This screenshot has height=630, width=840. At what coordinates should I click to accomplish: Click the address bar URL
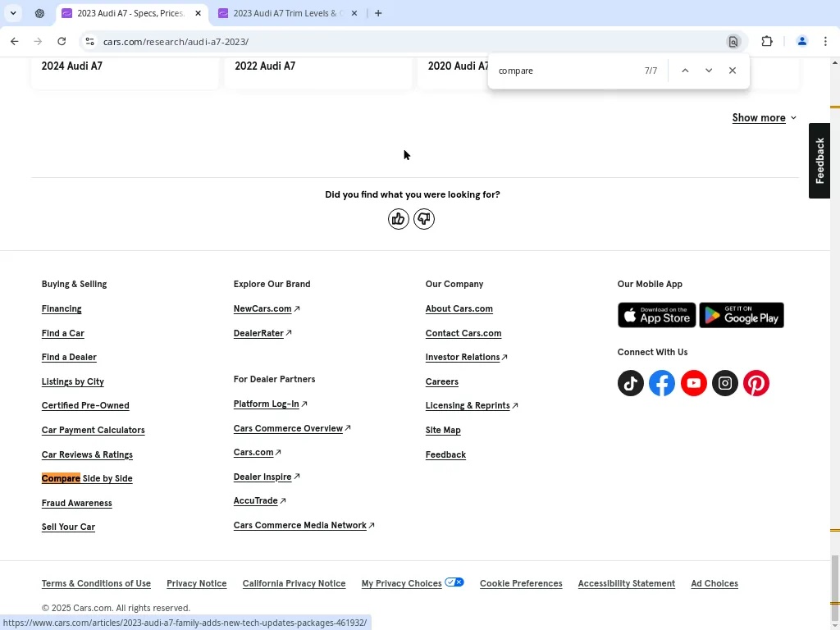click(x=176, y=42)
